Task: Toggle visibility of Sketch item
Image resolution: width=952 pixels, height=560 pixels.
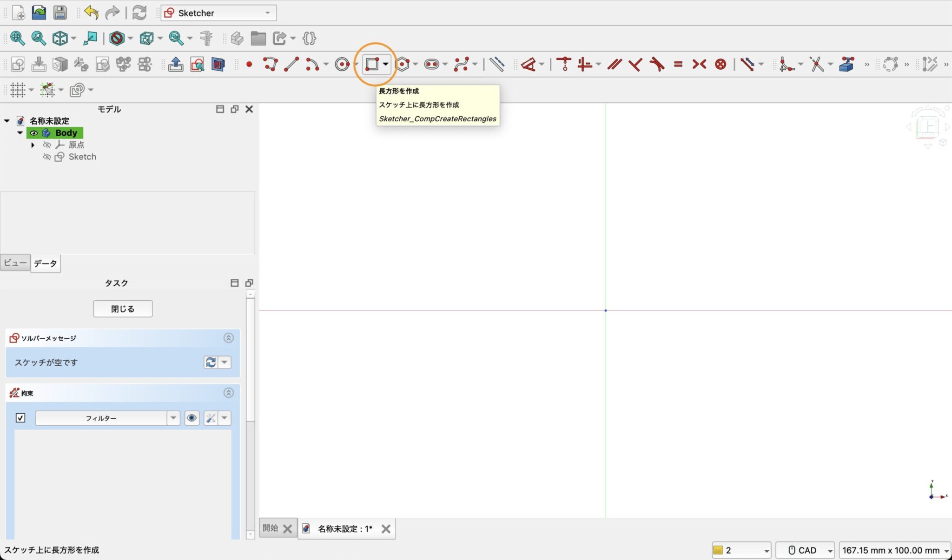Action: [x=46, y=157]
